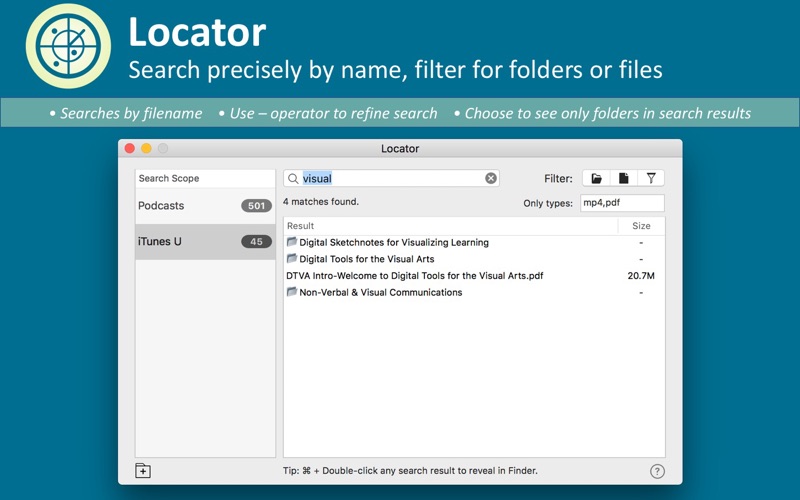The height and width of the screenshot is (500, 800).
Task: Click the Locator radar app logo
Action: pyautogui.click(x=61, y=45)
